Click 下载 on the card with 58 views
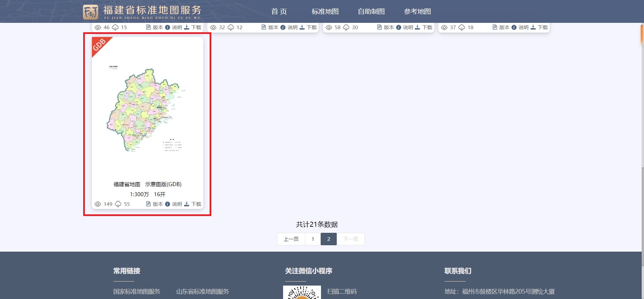This screenshot has height=299, width=644. tap(424, 28)
